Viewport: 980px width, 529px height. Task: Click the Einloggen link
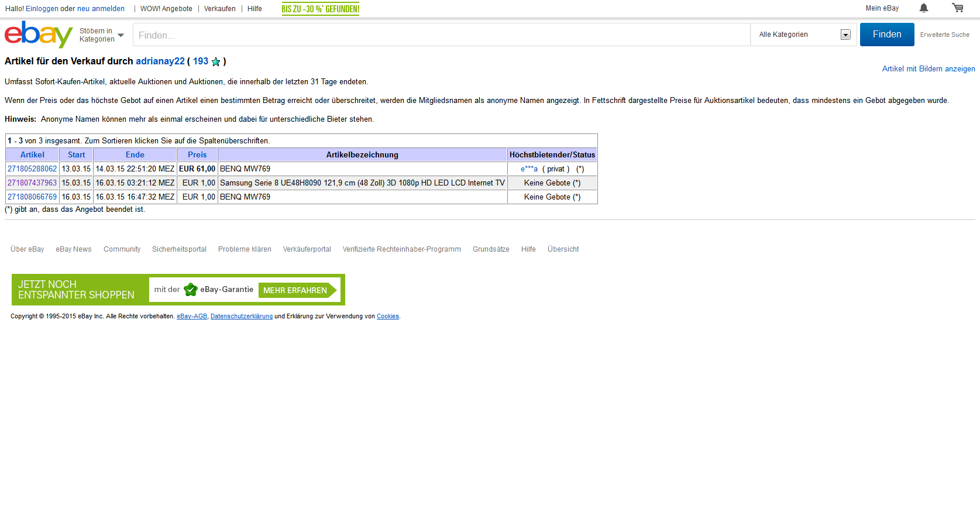pyautogui.click(x=42, y=9)
